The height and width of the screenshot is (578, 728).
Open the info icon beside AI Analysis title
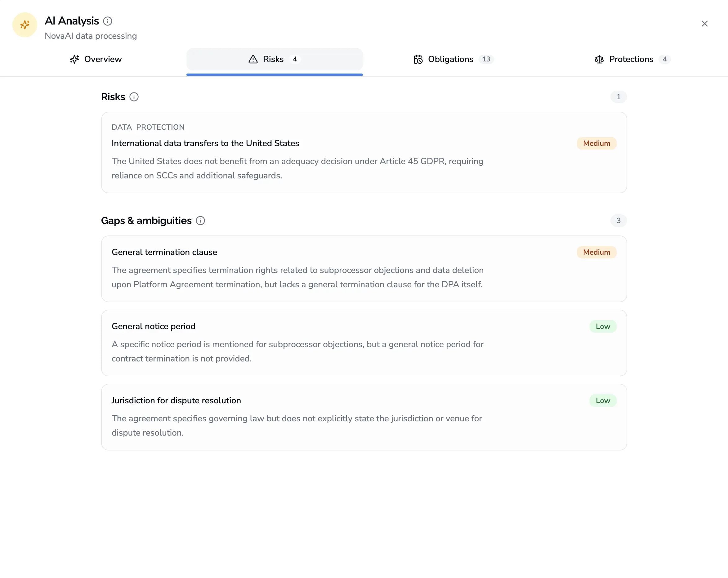[x=107, y=21]
